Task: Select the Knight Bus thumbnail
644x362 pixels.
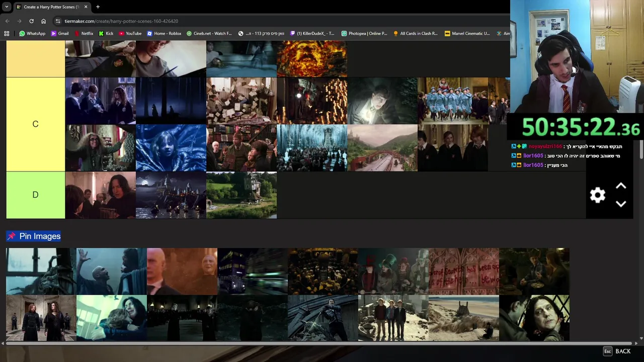Action: pyautogui.click(x=253, y=271)
